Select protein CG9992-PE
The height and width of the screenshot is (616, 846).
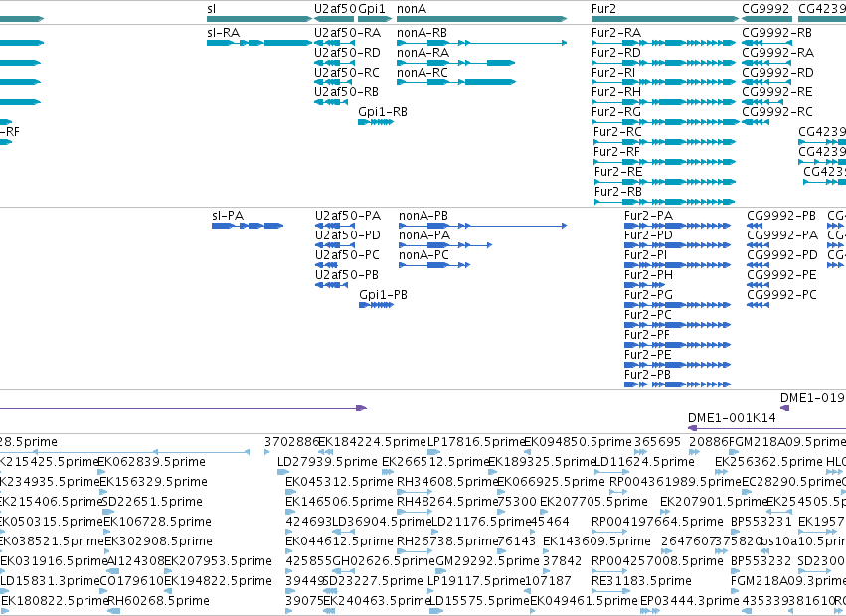click(x=781, y=275)
